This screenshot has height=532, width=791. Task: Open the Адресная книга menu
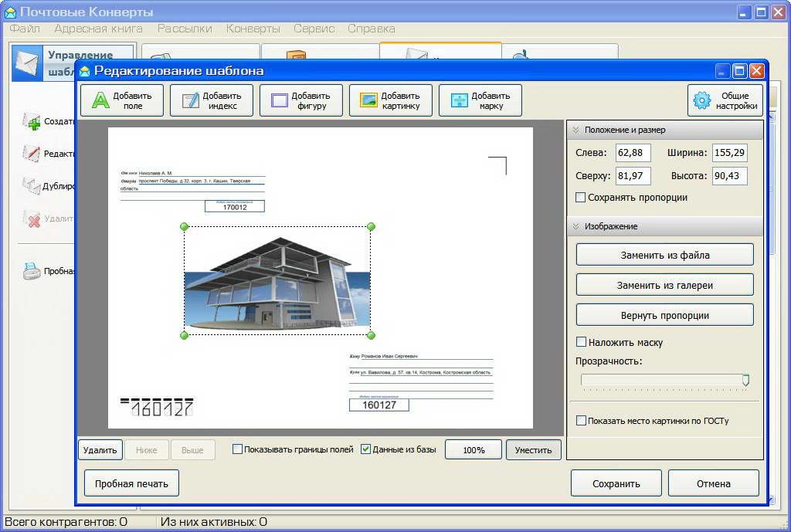(x=98, y=29)
